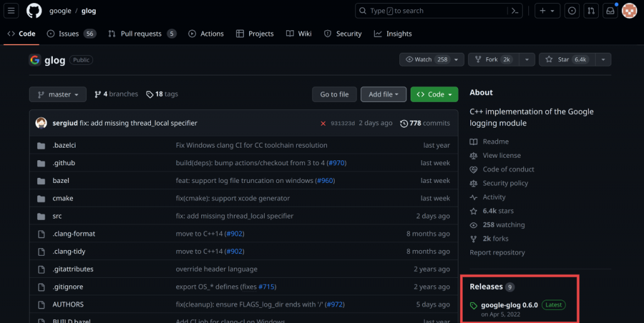Image resolution: width=644 pixels, height=323 pixels.
Task: Open the AUTHORS file
Action: [68, 304]
